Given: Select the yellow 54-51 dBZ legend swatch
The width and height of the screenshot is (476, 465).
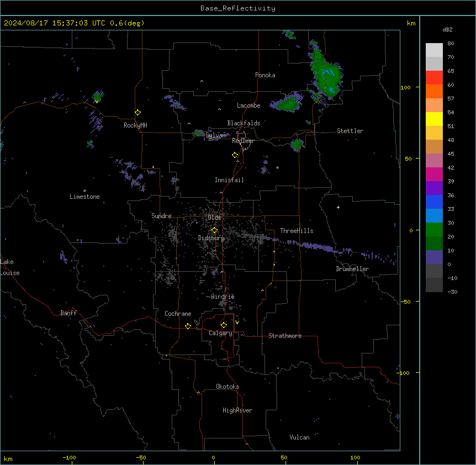Looking at the screenshot, I should point(434,119).
